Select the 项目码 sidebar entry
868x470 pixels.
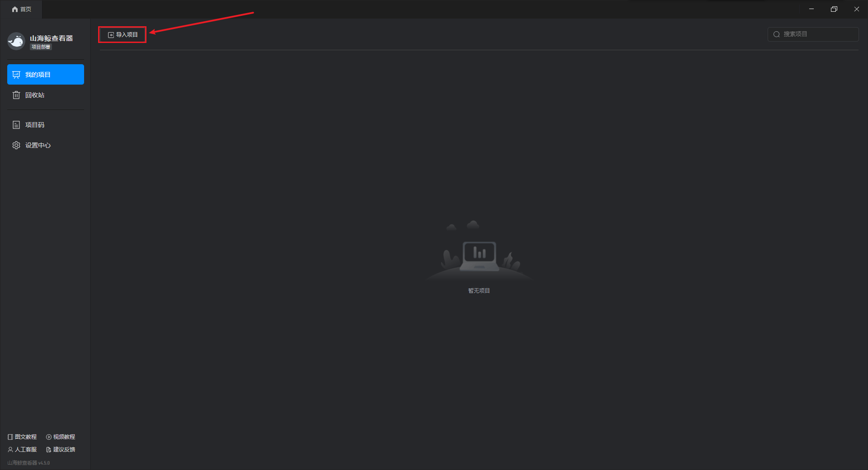pos(46,125)
